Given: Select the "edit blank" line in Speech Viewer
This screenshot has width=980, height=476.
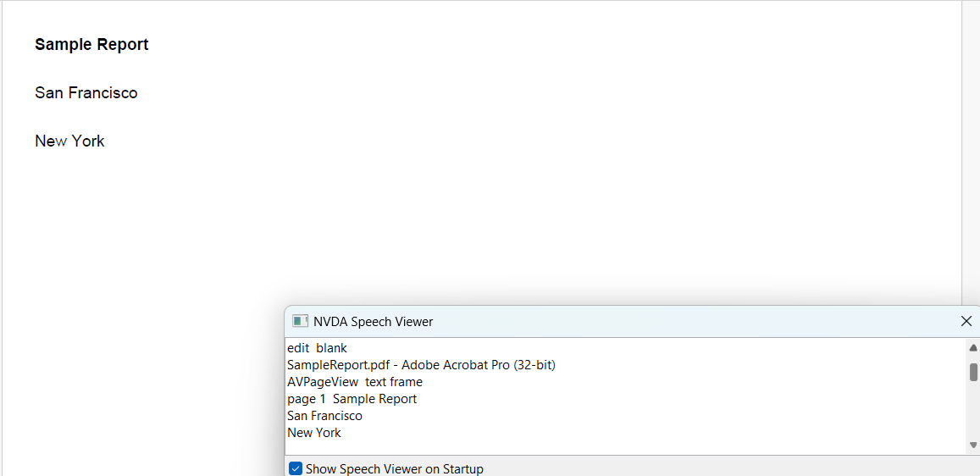Looking at the screenshot, I should pyautogui.click(x=317, y=348).
